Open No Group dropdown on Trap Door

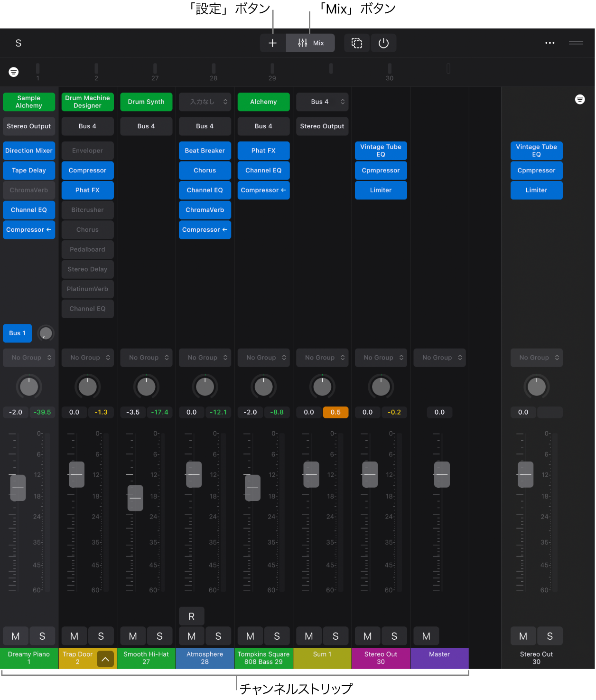coord(88,358)
